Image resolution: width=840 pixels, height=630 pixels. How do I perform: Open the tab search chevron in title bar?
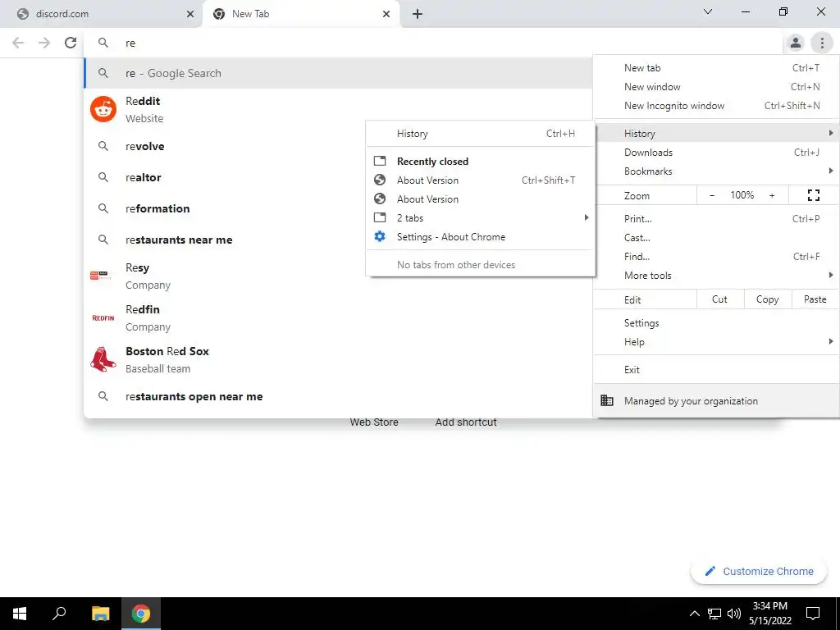[x=708, y=11]
